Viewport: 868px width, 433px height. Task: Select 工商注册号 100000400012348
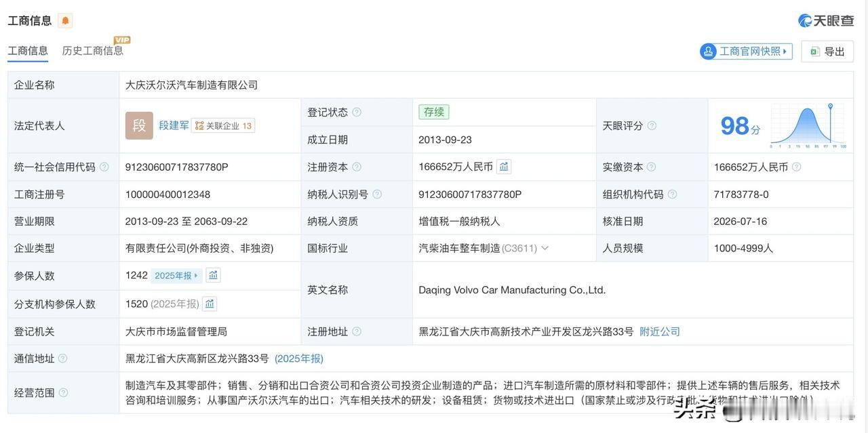168,194
